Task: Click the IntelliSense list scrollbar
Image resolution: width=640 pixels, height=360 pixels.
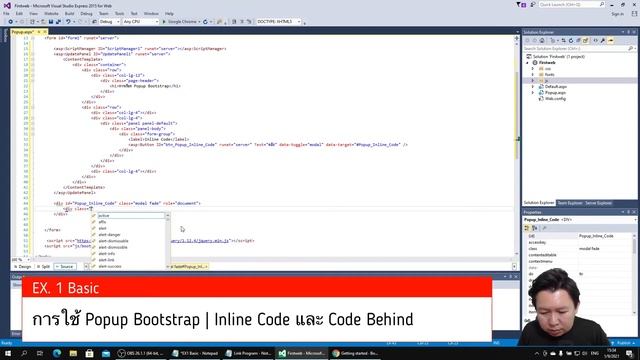Action: click(168, 241)
